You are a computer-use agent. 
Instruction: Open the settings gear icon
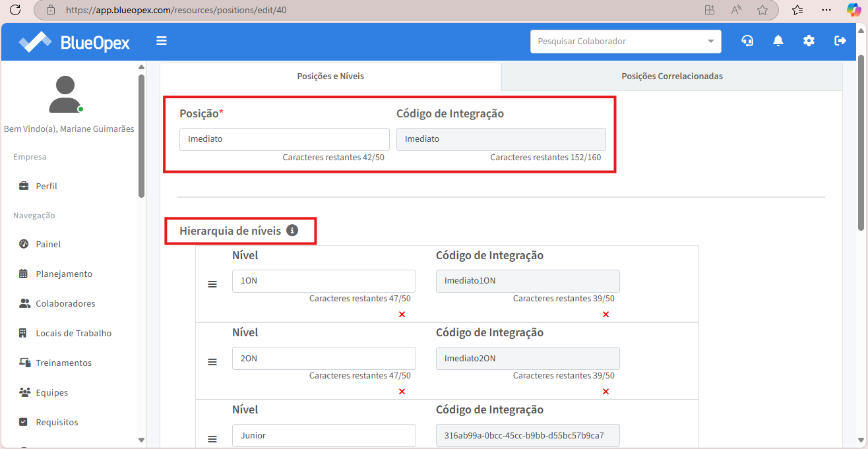(809, 41)
